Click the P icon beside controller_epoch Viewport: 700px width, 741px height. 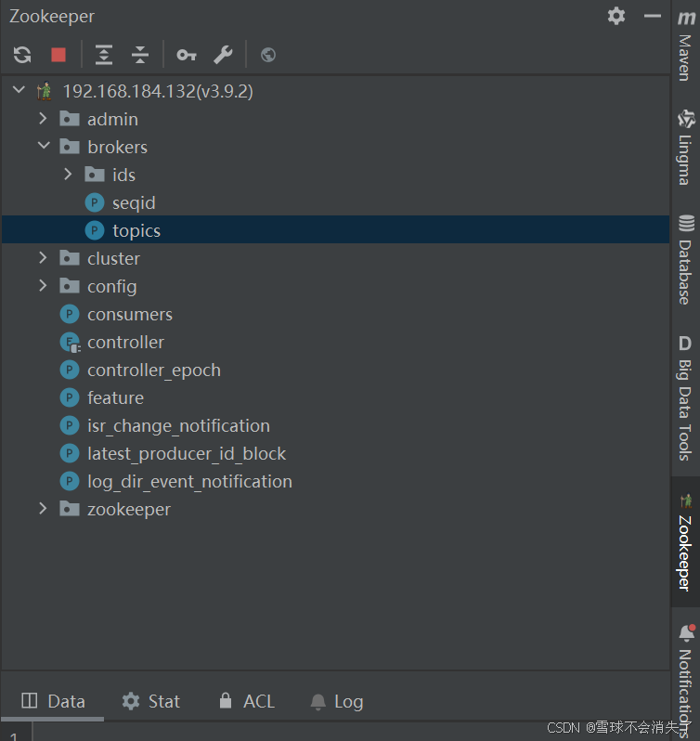[70, 370]
